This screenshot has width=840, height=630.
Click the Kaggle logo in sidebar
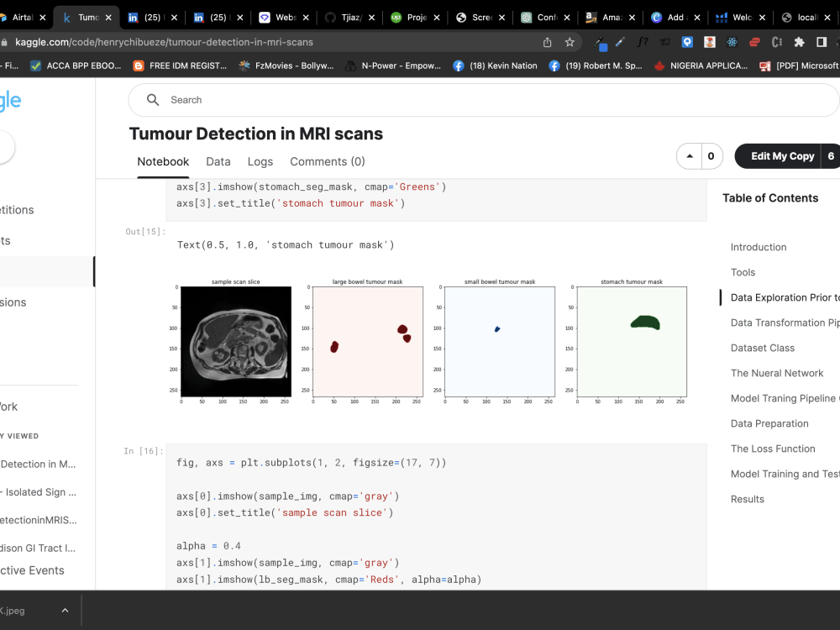(x=10, y=101)
